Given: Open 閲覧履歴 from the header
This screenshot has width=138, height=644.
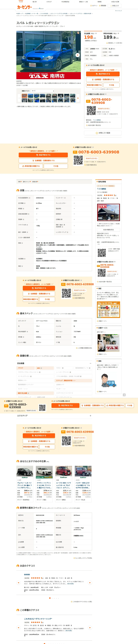Looking at the screenshot, I should pos(103,5).
